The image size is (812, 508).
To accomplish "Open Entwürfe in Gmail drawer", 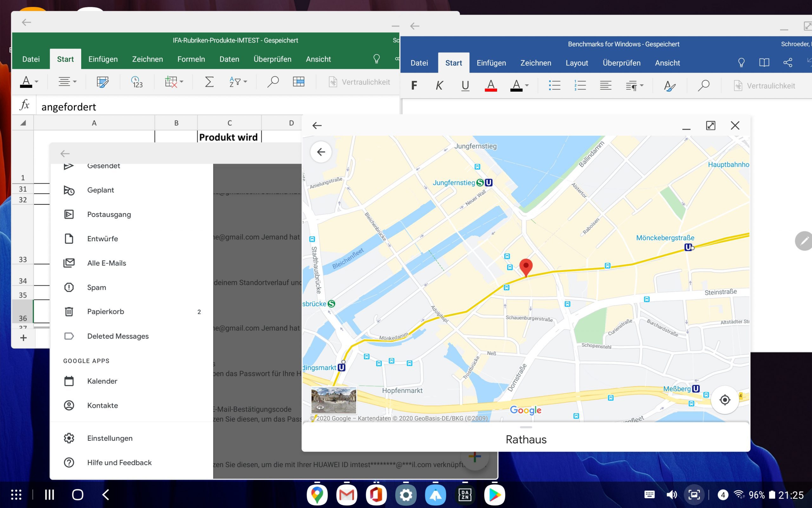I will pos(131,238).
